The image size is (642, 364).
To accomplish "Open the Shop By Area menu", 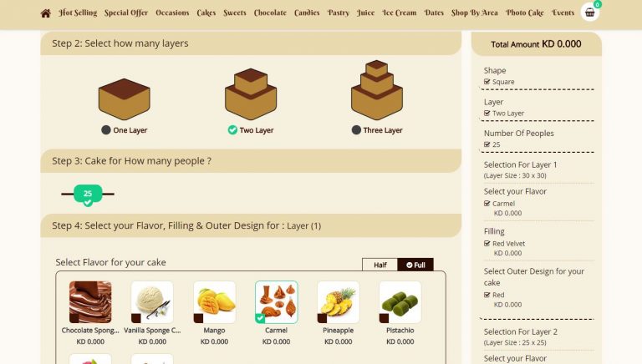I will point(475,13).
